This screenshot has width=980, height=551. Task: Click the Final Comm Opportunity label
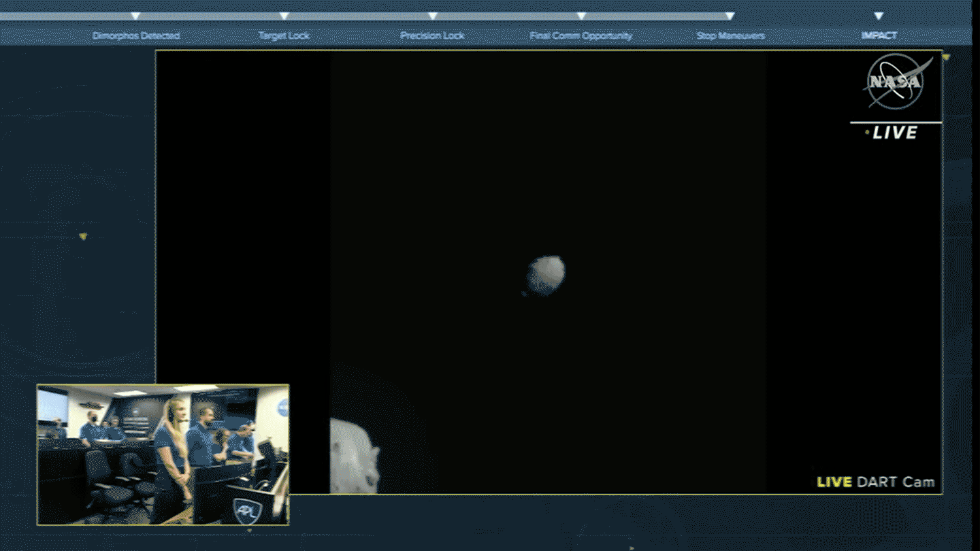point(581,36)
